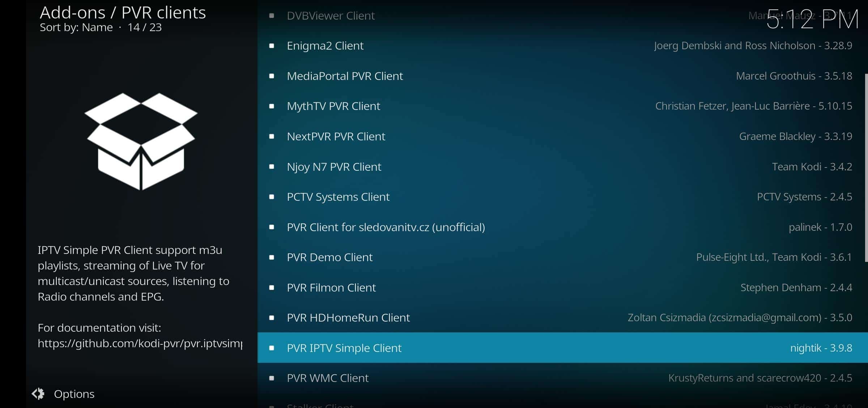Viewport: 868px width, 408px height.
Task: Click bullet icon beside PVR Filmon Client
Action: point(272,288)
